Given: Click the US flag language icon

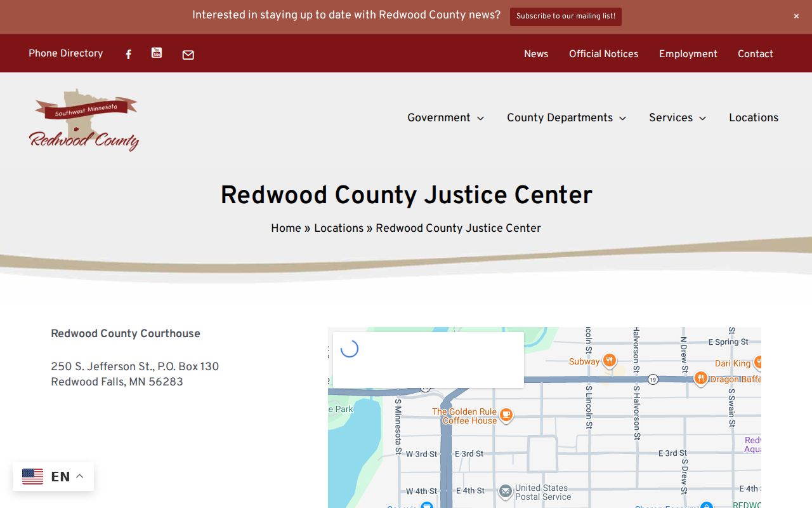Looking at the screenshot, I should (x=33, y=476).
